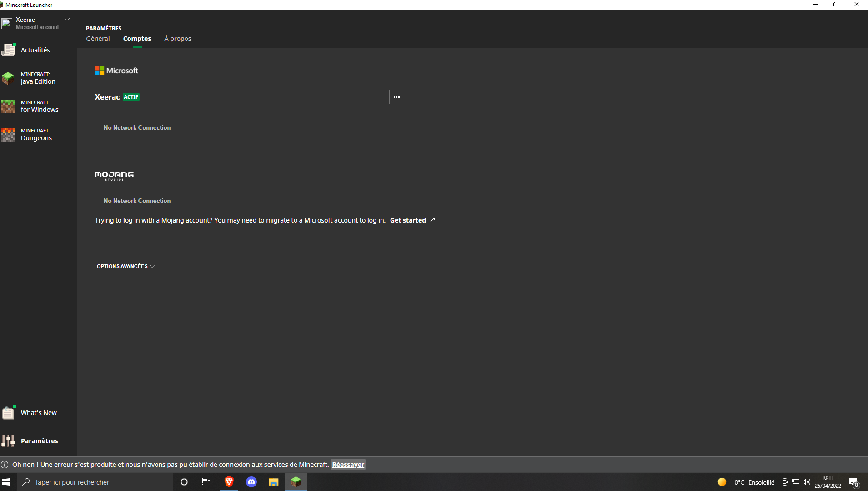This screenshot has width=868, height=491.
Task: Click the Microsoft logo
Action: (x=116, y=71)
